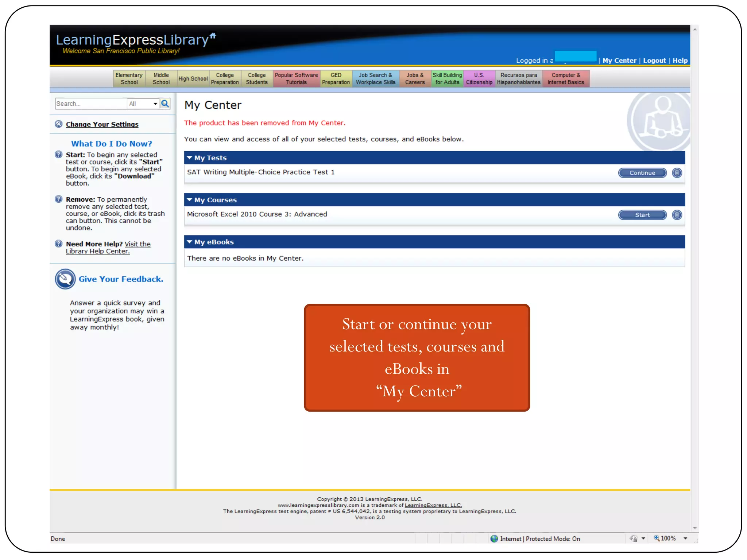Open the 100% zoom level dropdown arrow

pos(685,538)
